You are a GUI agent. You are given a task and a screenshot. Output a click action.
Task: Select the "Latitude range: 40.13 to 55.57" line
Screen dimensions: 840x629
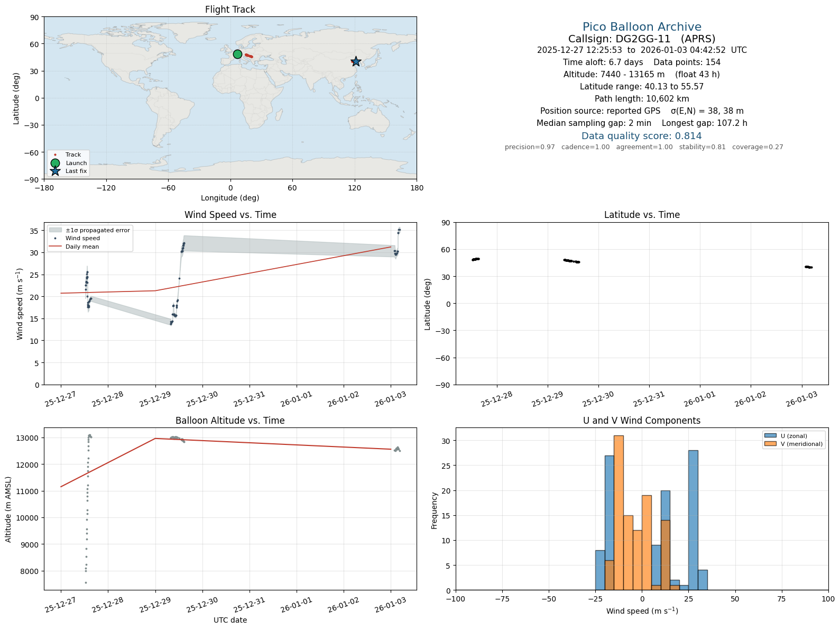point(642,87)
